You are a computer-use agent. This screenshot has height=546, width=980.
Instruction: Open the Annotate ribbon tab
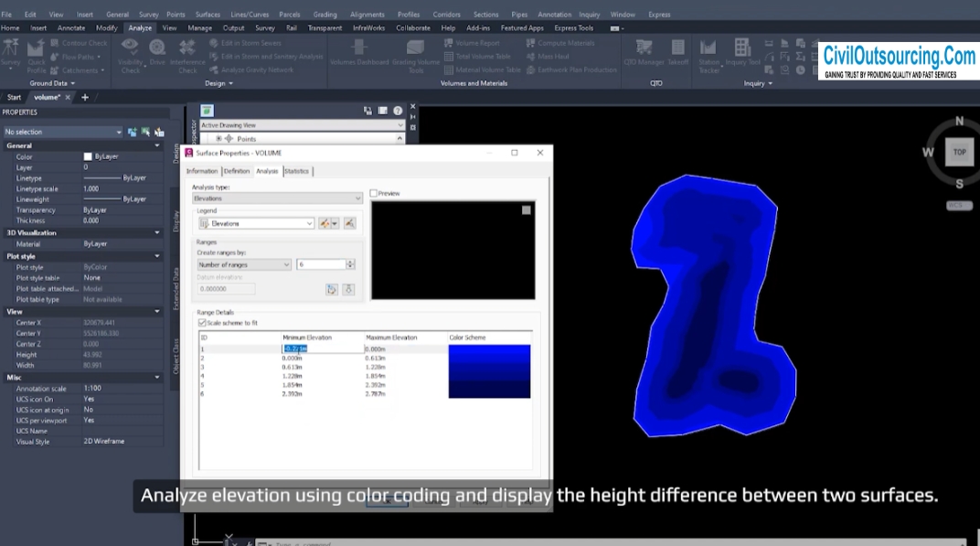pos(71,28)
